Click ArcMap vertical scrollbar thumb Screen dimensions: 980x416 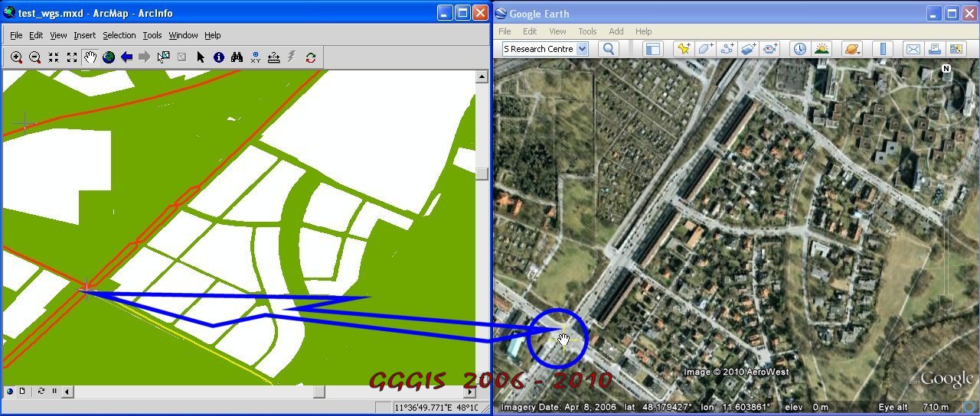pyautogui.click(x=482, y=174)
